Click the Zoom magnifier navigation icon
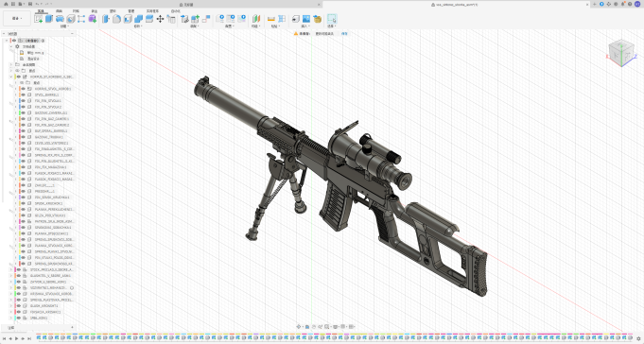The height and width of the screenshot is (344, 644). point(321,327)
